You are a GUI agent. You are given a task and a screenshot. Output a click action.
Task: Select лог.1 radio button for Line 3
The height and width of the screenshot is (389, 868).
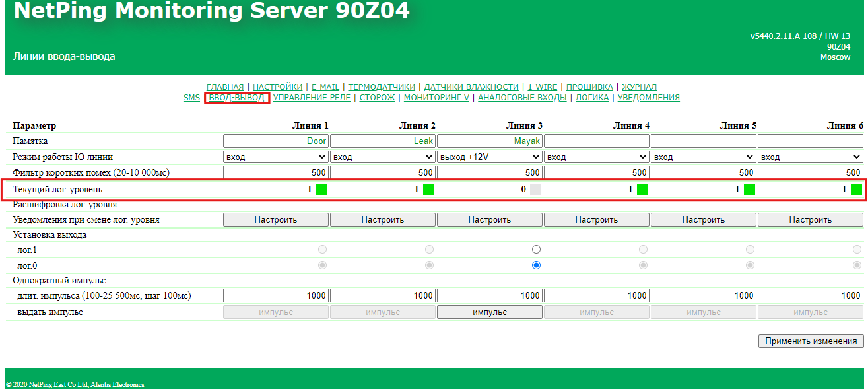(536, 250)
